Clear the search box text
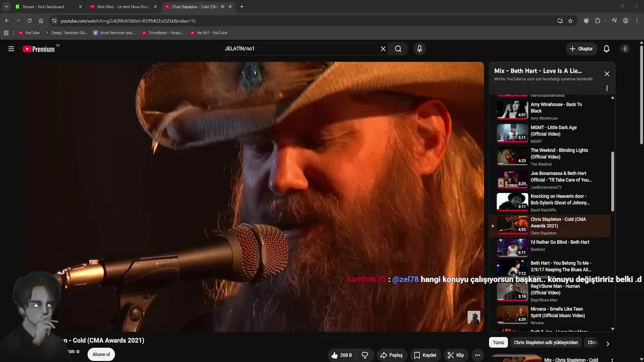This screenshot has height=362, width=644. click(383, 49)
